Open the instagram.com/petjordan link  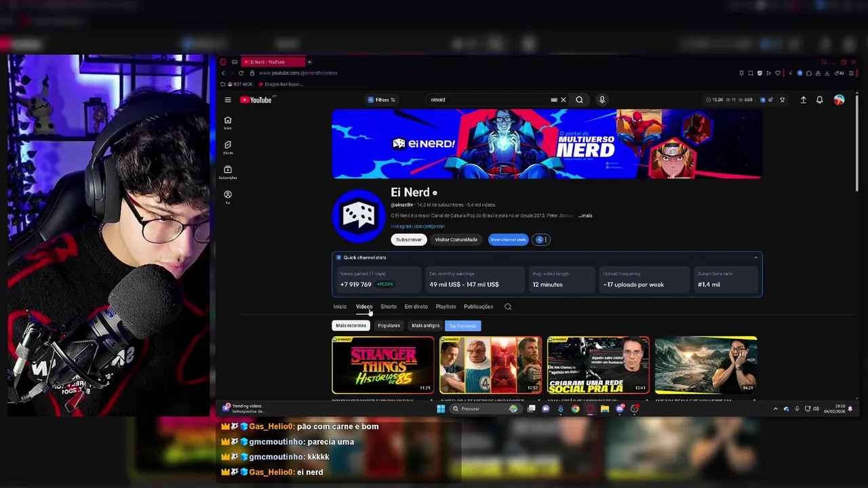[418, 226]
